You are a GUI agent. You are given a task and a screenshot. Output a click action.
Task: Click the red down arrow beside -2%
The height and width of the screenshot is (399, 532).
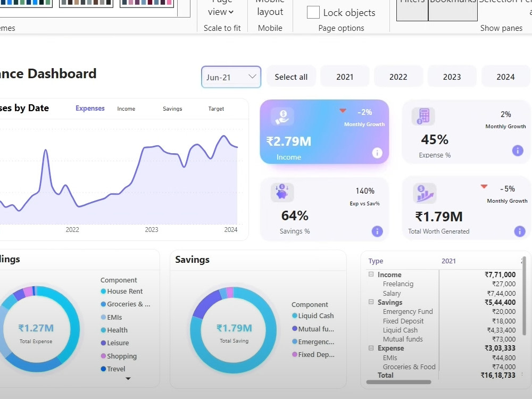pyautogui.click(x=343, y=111)
